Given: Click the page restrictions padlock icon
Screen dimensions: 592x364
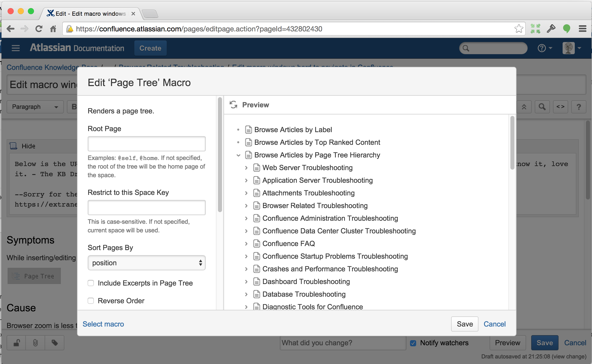Looking at the screenshot, I should pos(17,343).
